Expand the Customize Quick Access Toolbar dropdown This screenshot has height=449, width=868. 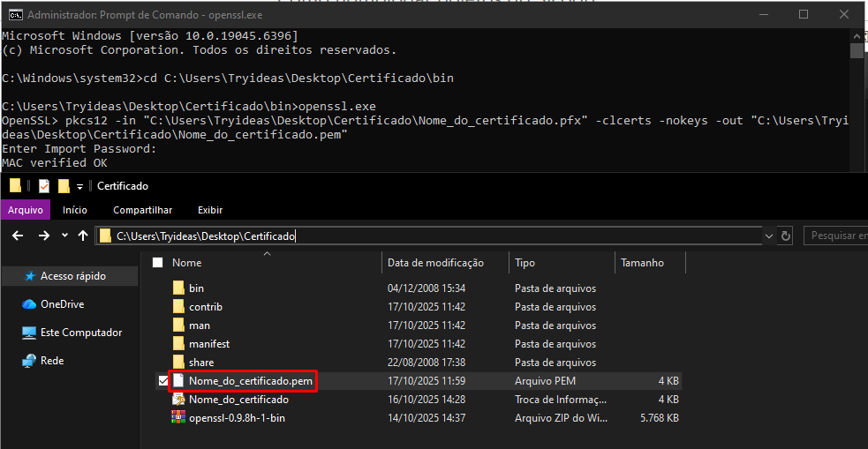(x=79, y=186)
